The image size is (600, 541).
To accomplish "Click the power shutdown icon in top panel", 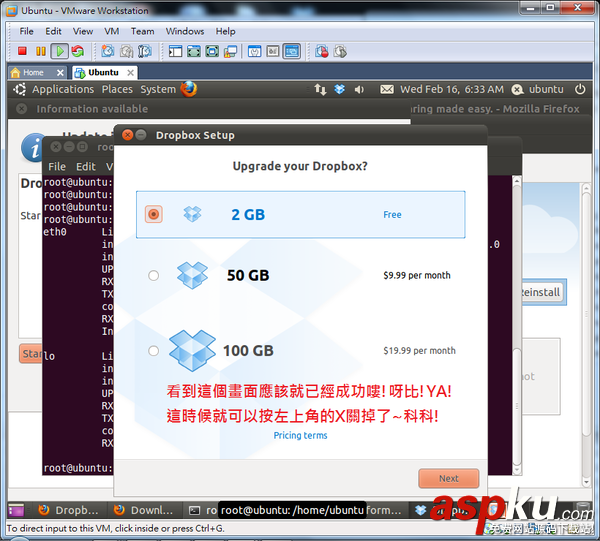I will 580,89.
